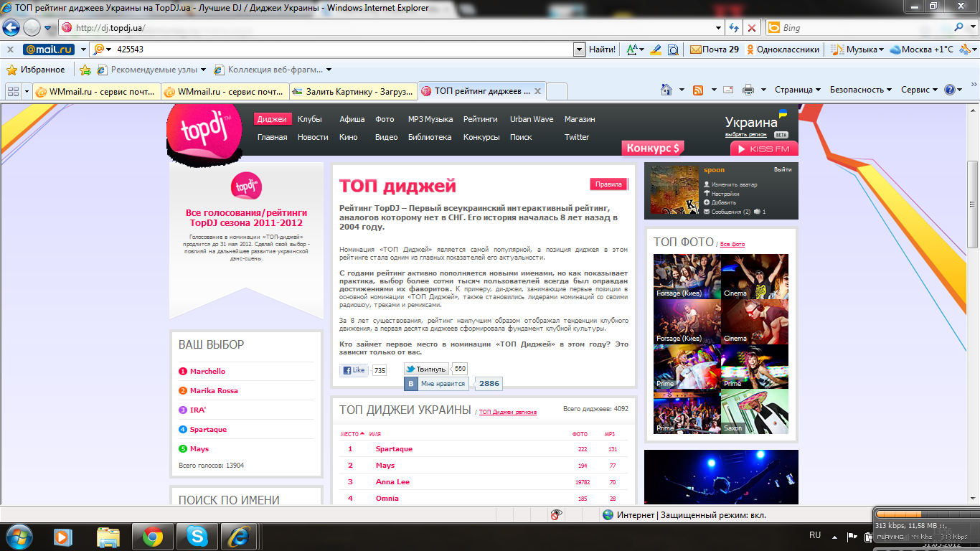Open Spartaque in the ТОП ДИДЖЕИ УКРАИНЫ table
The image size is (980, 551).
pos(394,449)
